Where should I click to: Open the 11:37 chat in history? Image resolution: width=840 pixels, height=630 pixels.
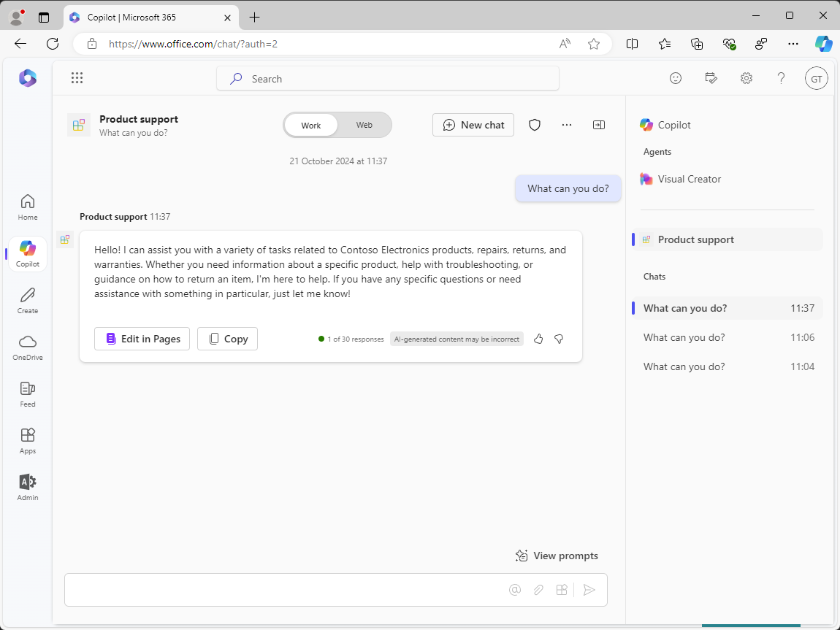coord(728,308)
